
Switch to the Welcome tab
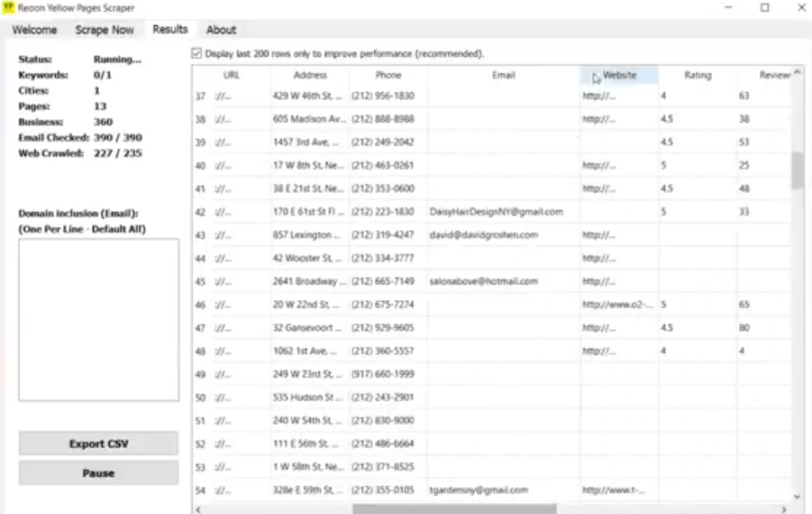click(x=34, y=30)
